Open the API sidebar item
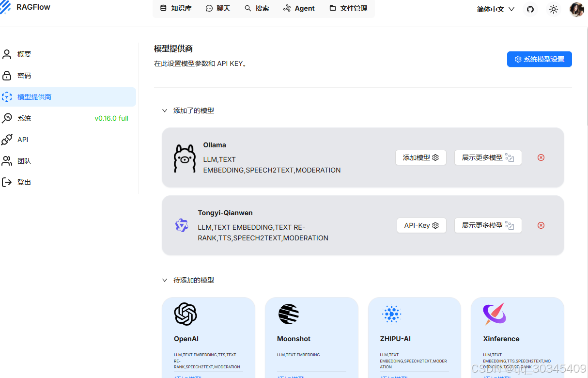 coord(68,140)
